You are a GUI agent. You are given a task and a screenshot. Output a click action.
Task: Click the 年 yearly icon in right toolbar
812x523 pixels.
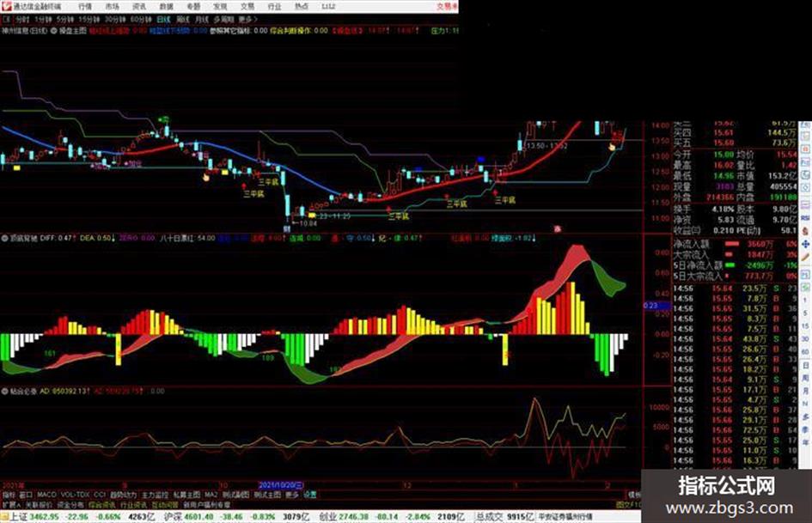coord(805,442)
